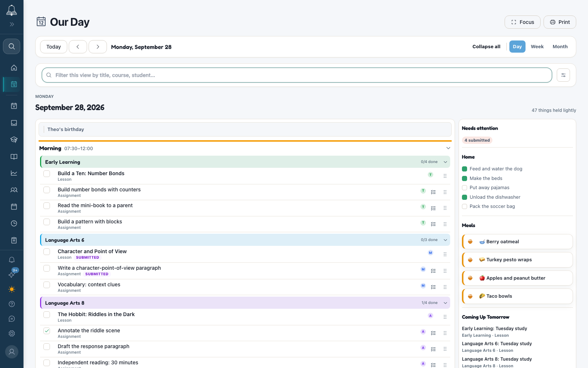The image size is (588, 368).
Task: Expand the sidebar with the double-chevron icon
Action: click(x=12, y=24)
